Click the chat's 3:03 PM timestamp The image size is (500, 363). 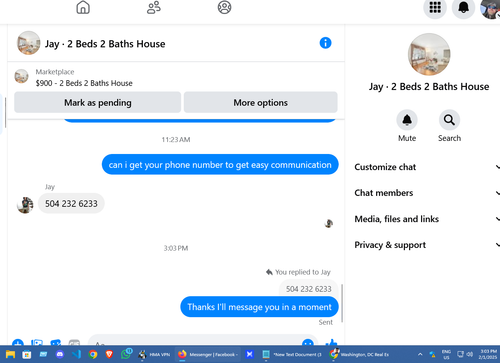pos(176,248)
